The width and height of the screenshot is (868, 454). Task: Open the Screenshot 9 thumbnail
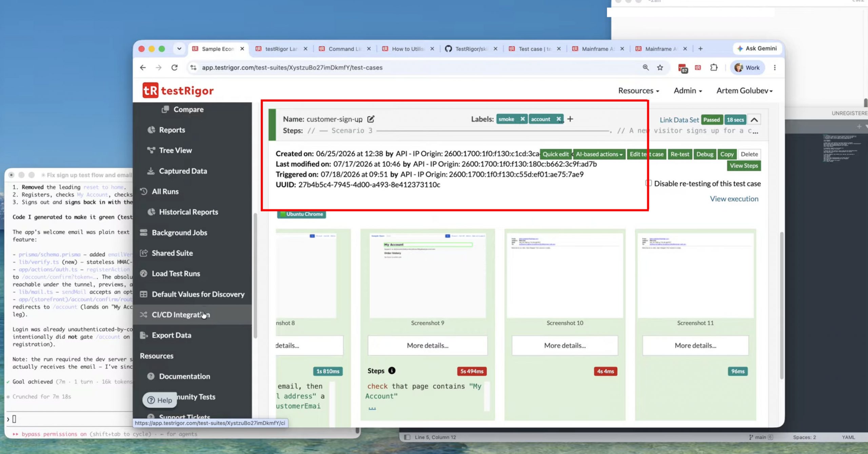tap(428, 275)
